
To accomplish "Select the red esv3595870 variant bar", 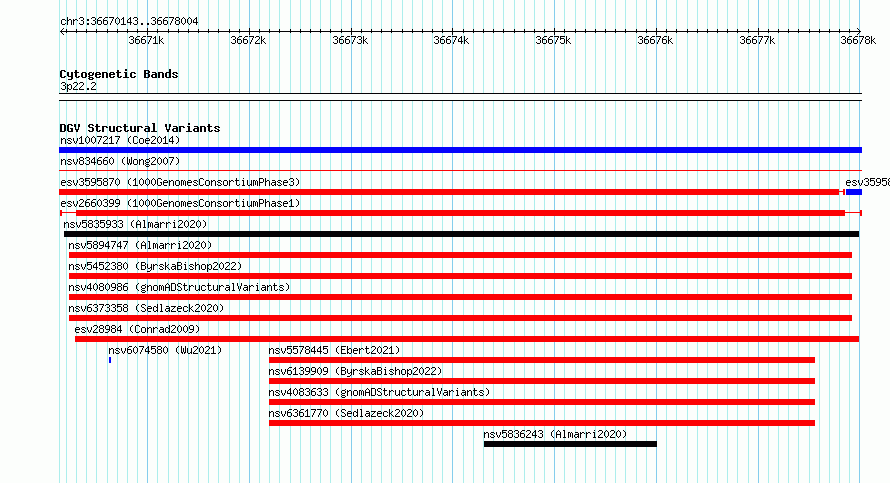I will point(452,192).
